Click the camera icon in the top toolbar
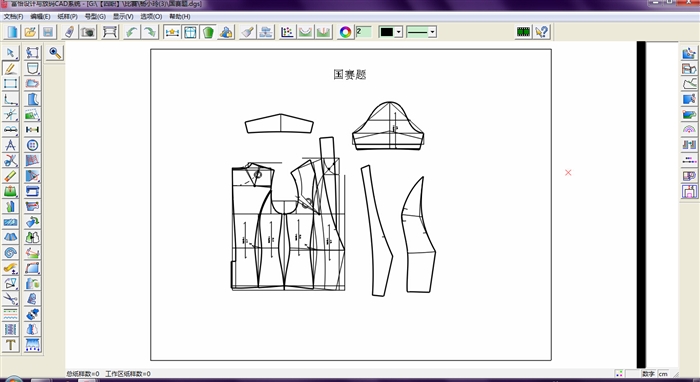Screen dimensions: 700x382 coord(88,32)
